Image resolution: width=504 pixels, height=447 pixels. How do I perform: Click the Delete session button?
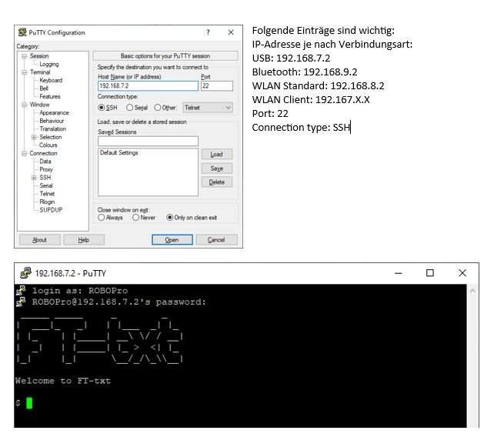[217, 182]
